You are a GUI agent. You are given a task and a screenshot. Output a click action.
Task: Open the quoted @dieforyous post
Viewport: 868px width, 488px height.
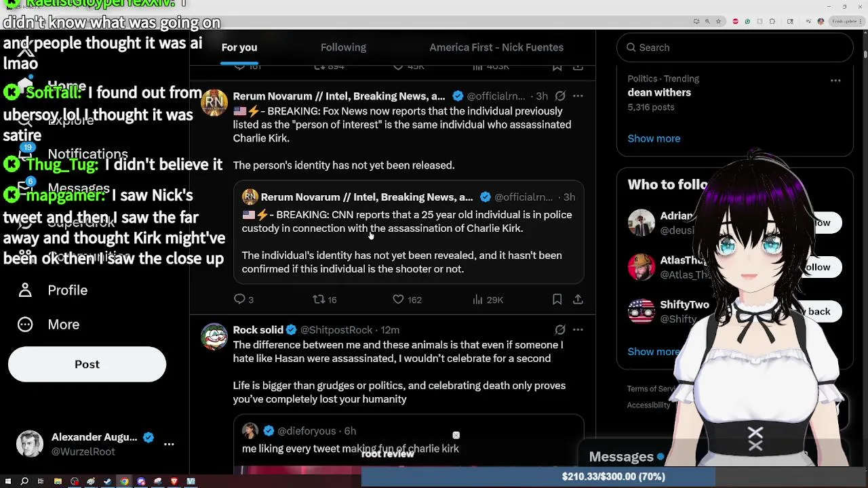[x=408, y=444]
